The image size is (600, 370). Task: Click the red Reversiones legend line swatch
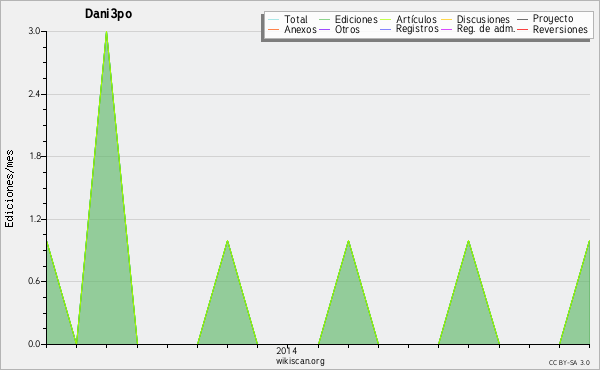click(x=522, y=29)
